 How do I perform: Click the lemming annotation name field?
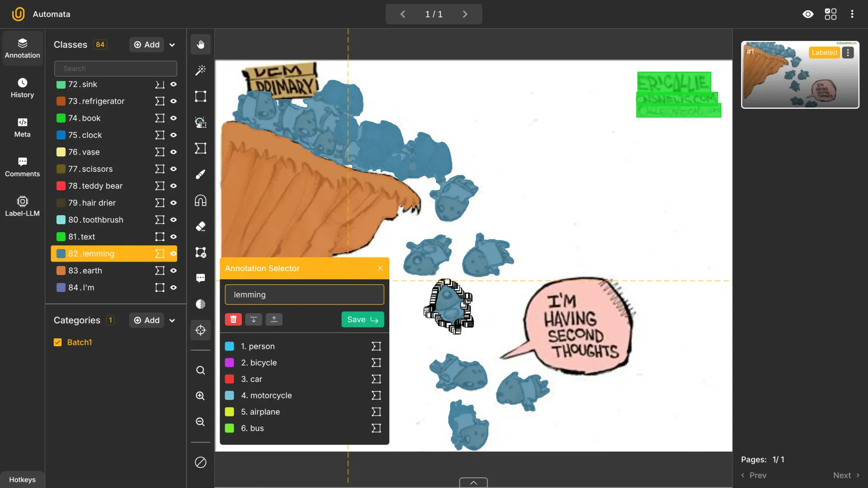(304, 295)
